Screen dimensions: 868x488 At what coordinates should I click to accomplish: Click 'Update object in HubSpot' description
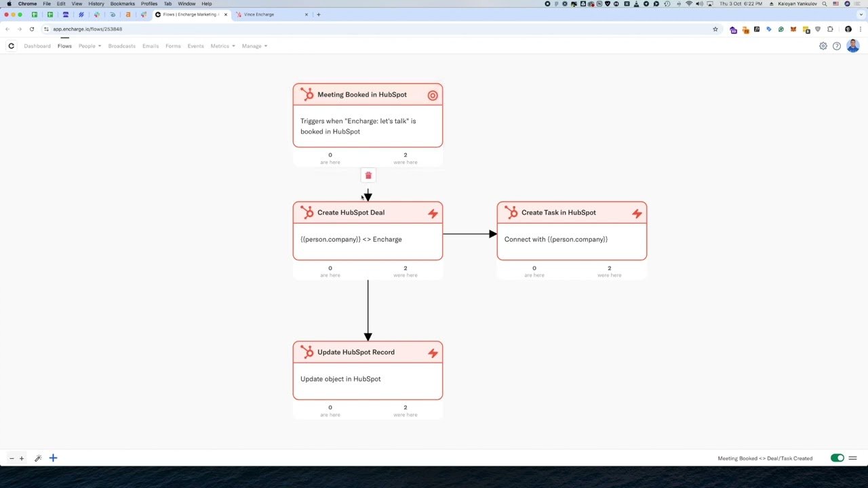(340, 379)
